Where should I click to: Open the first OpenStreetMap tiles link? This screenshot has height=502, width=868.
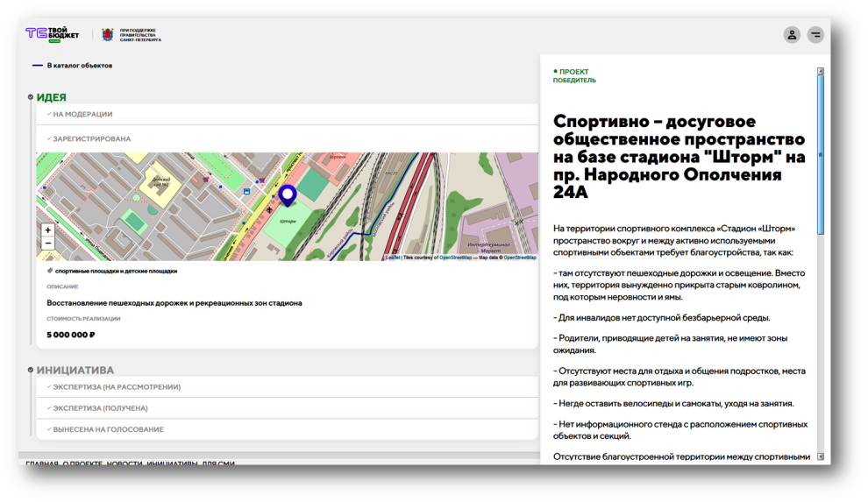(456, 258)
